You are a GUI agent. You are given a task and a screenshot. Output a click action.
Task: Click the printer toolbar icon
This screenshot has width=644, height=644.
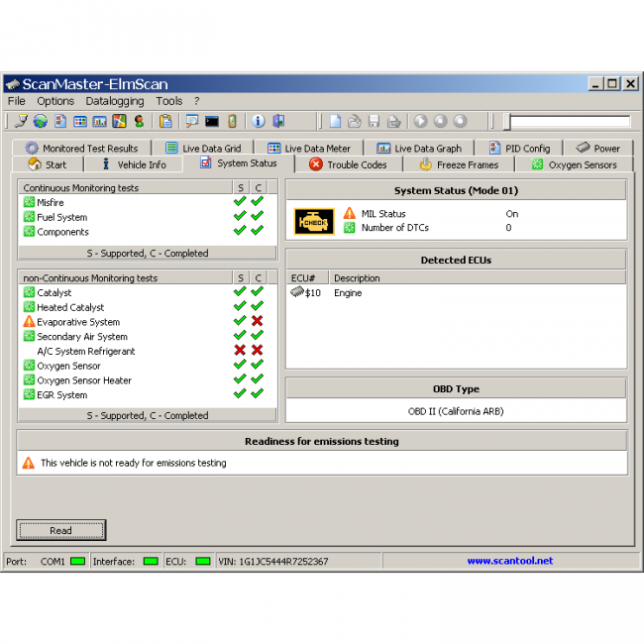393,121
